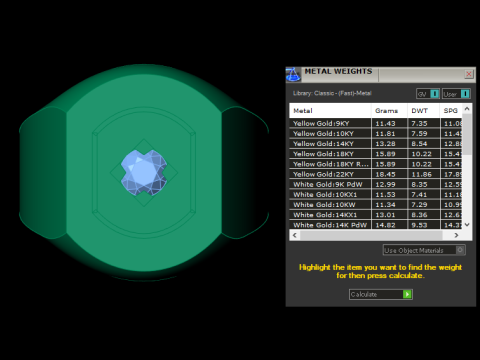Viewport: 480px width, 360px height.
Task: Select the Yellow Gold:14KY row
Action: (376, 144)
